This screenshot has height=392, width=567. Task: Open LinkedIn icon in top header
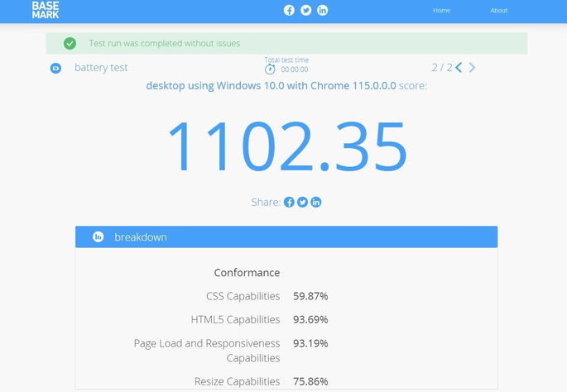point(322,10)
